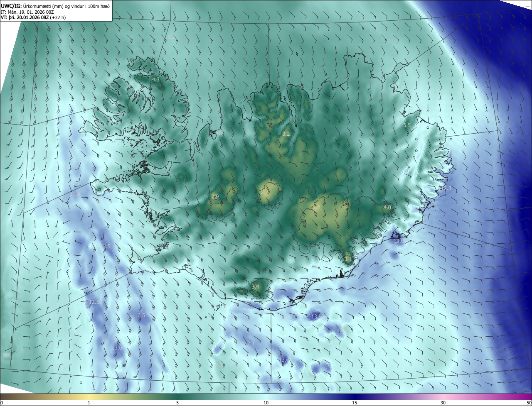Click the yellow segment of the color scale bar
Image resolution: width=532 pixels, height=406 pixels.
[x=89, y=397]
